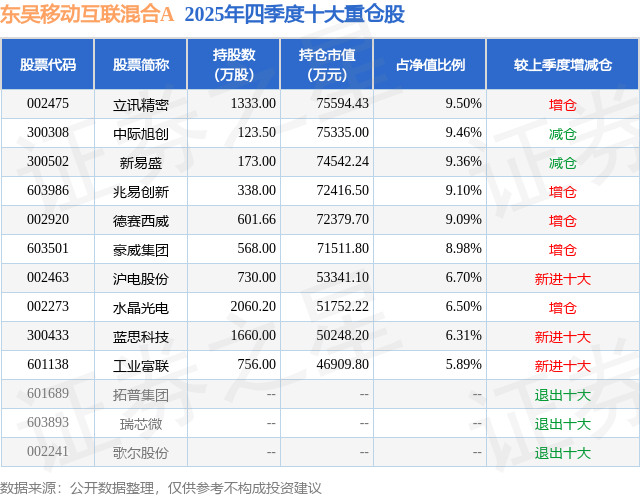Select the 较上季度增减仓 column header
640x497 pixels.
tap(562, 64)
